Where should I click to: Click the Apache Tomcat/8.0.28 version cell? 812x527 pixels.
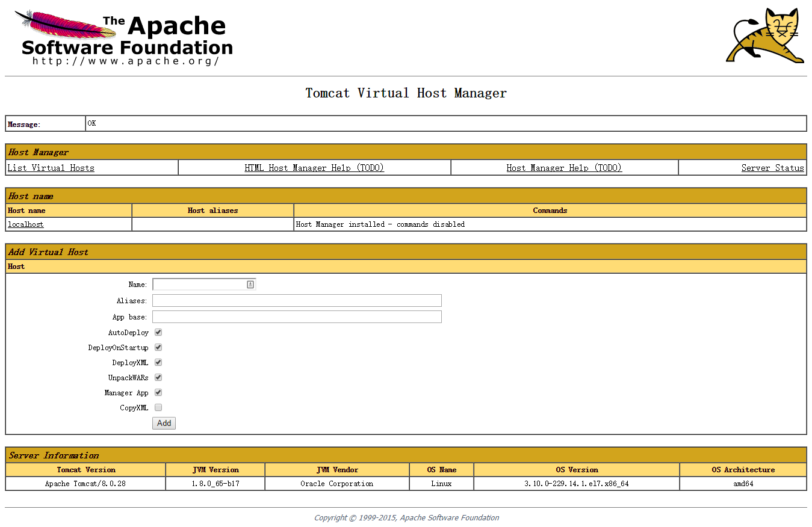(85, 484)
